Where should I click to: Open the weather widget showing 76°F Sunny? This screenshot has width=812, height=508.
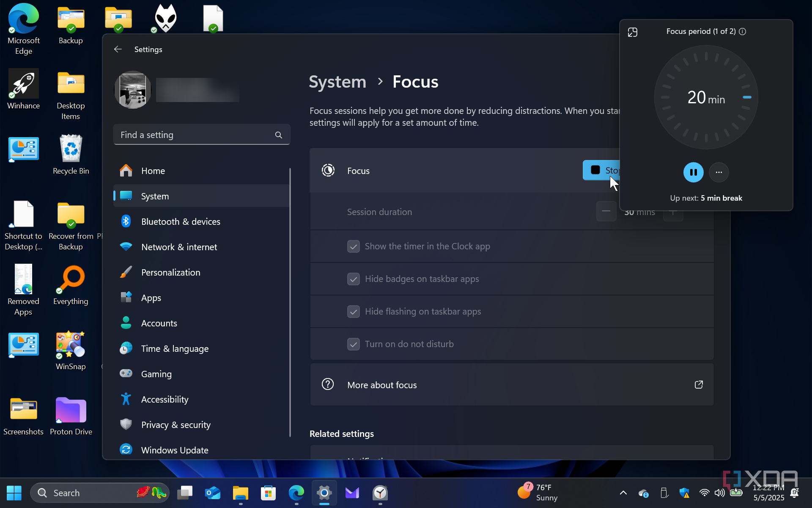[538, 493]
